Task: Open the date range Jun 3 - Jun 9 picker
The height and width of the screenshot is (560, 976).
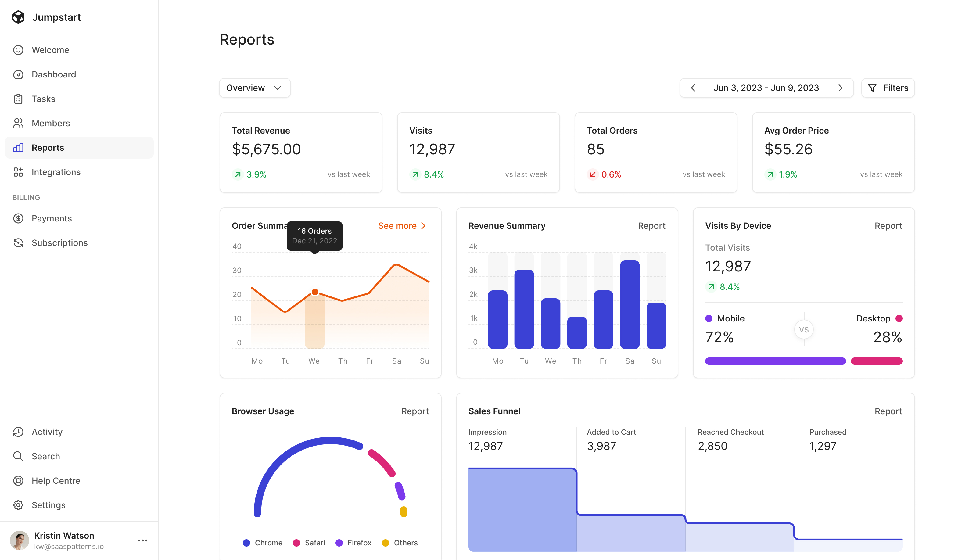Action: point(766,88)
